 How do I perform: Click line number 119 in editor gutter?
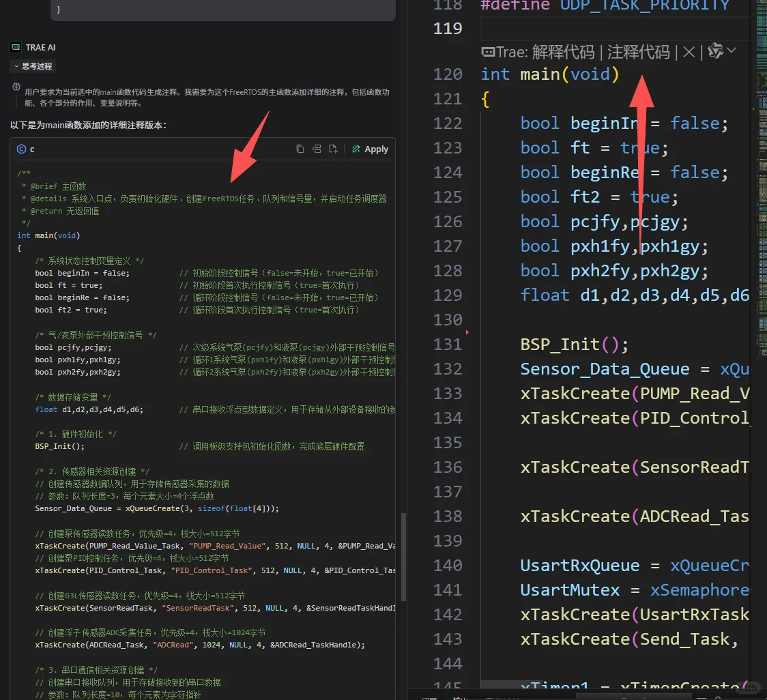click(x=448, y=29)
